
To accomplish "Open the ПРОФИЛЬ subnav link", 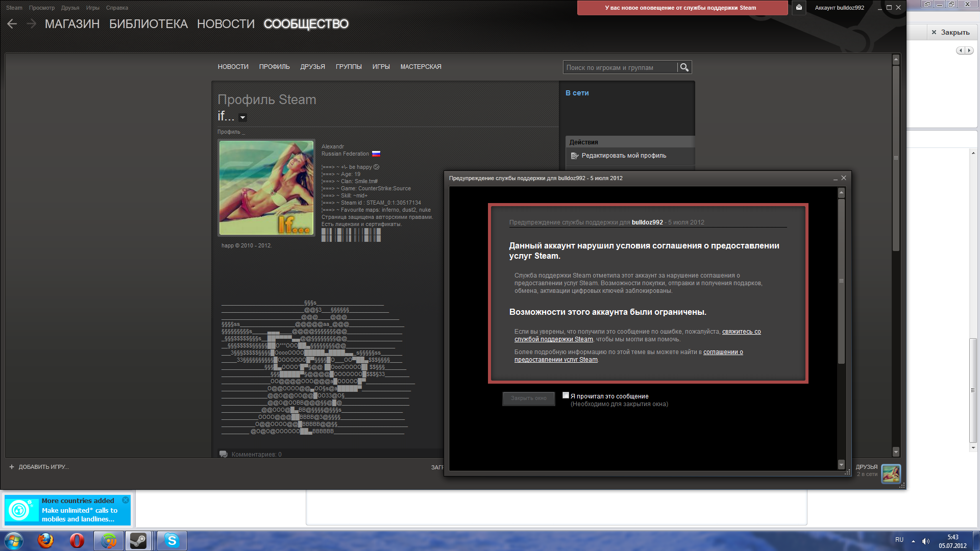I will point(275,67).
